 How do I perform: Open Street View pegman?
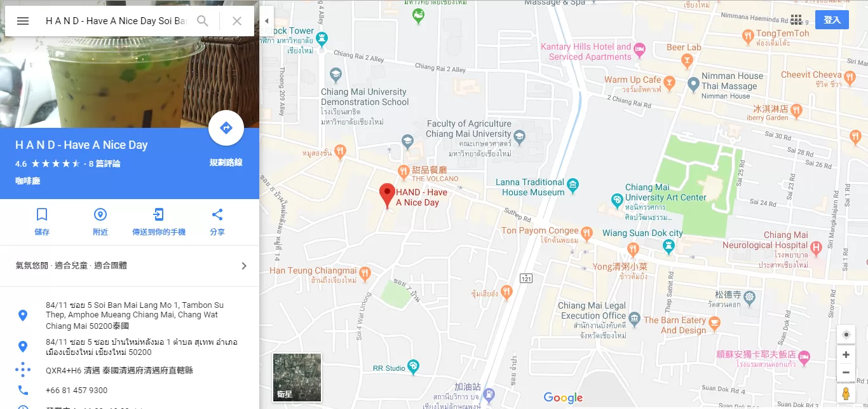point(846,394)
